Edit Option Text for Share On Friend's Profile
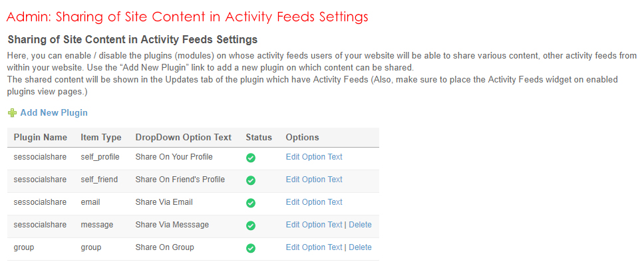Screen dimensions: 644x268 point(314,180)
